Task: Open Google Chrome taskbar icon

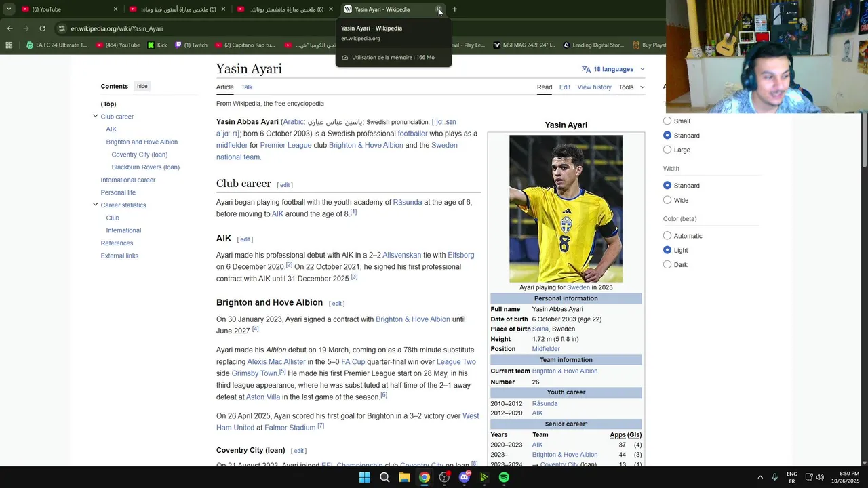Action: [424, 477]
